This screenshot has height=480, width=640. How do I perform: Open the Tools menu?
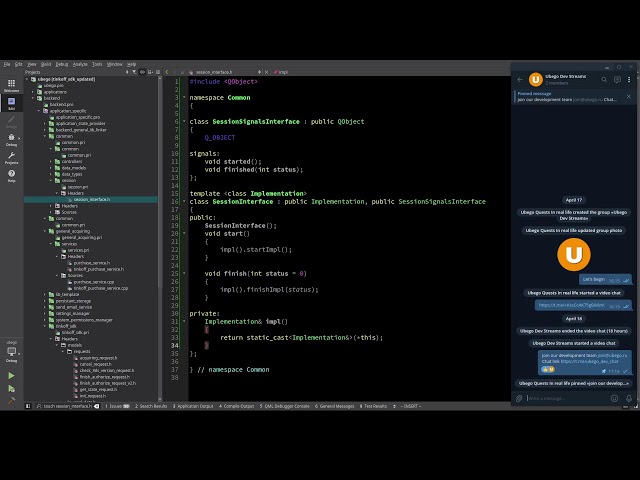(x=97, y=64)
